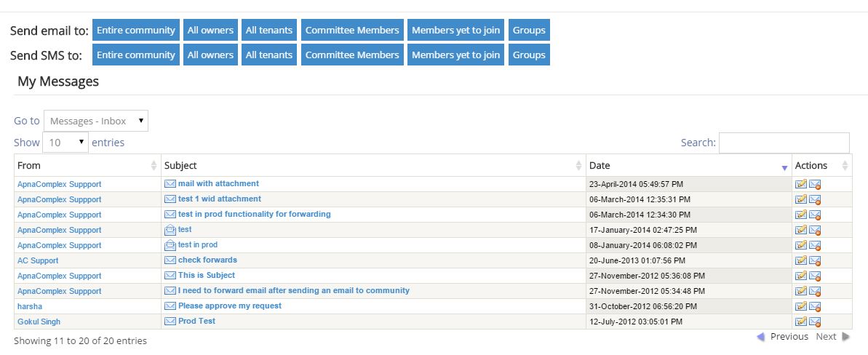Click the Previous page arrow icon
Viewport: 868px width, 355px height.
pos(760,337)
